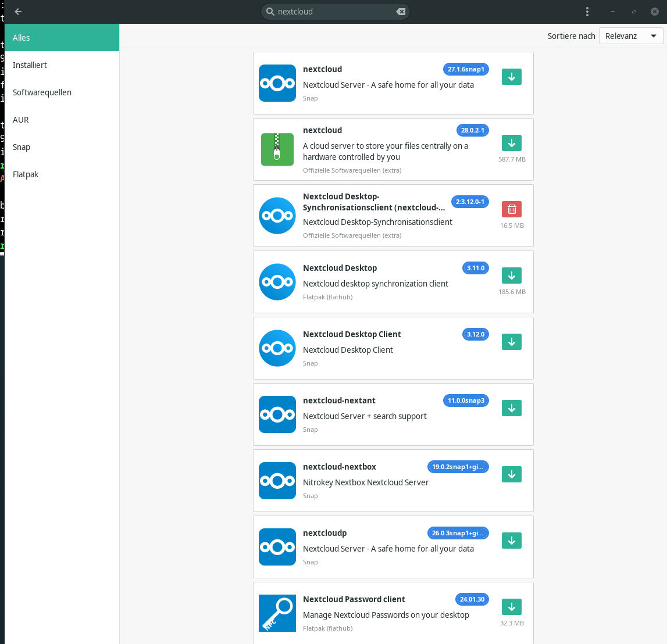Click the 16.5 MB size label
This screenshot has height=644, width=667.
click(512, 226)
